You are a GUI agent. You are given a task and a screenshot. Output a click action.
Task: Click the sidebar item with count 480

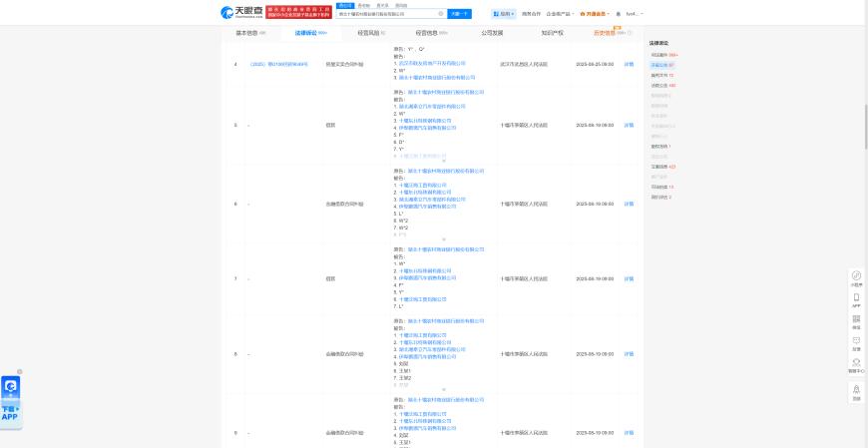tap(663, 85)
